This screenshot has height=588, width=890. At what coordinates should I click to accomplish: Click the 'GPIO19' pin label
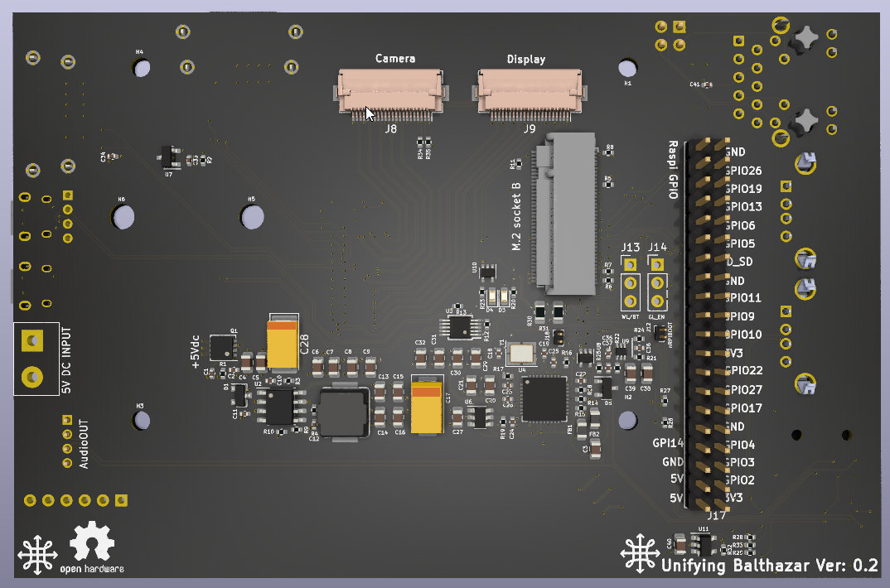[743, 189]
